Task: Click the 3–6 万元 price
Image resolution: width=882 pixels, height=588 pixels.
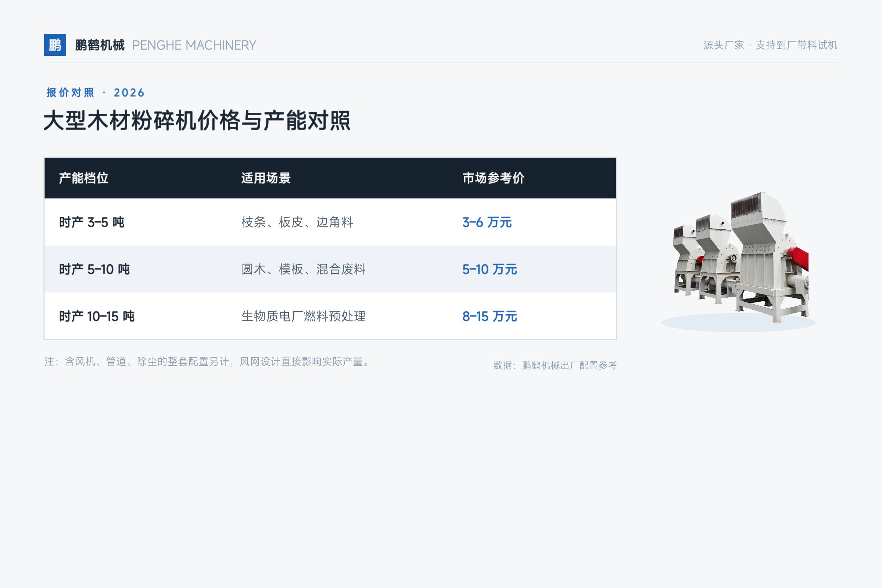Action: point(487,222)
